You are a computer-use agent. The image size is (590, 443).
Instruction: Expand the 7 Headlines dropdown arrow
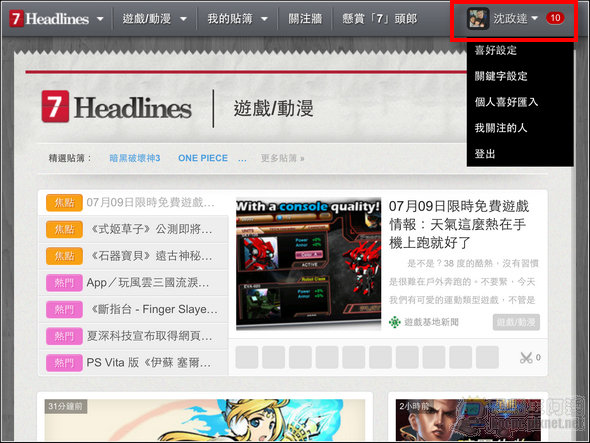(x=100, y=18)
